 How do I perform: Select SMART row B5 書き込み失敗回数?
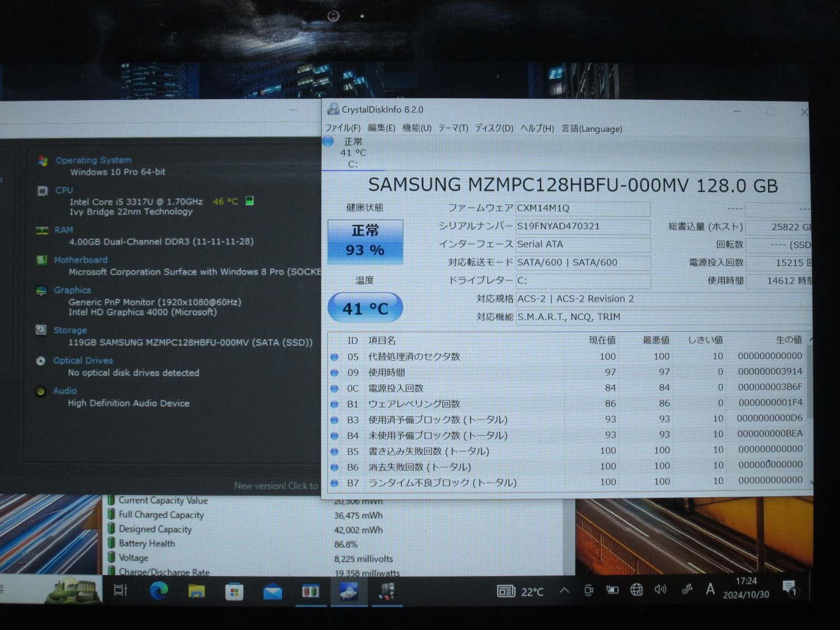[x=567, y=450]
